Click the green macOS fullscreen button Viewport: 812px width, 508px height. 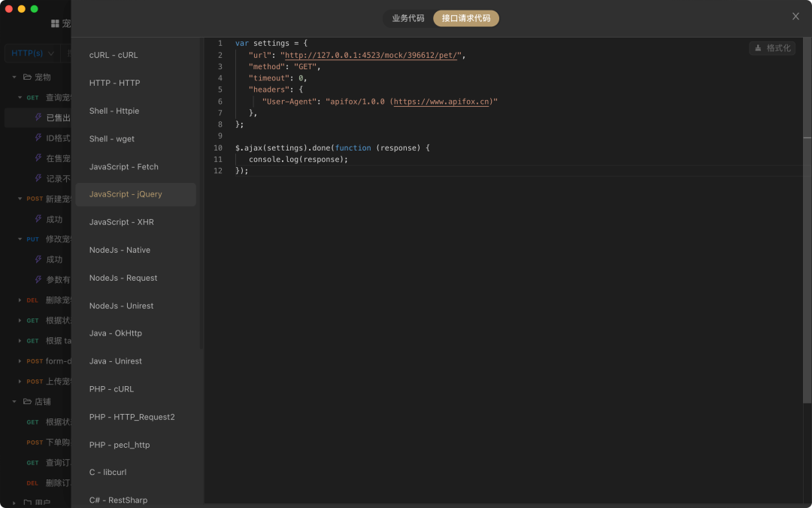click(34, 9)
